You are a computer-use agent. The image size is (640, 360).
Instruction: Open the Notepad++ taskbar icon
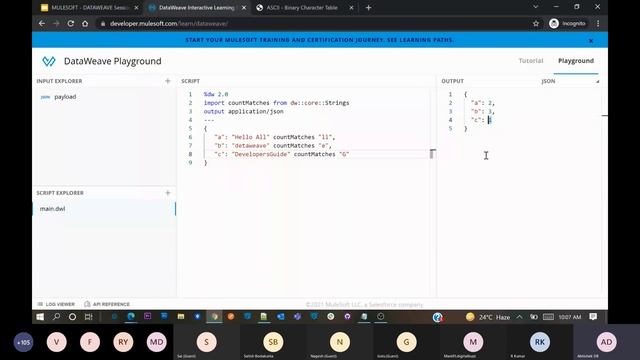click(x=264, y=316)
